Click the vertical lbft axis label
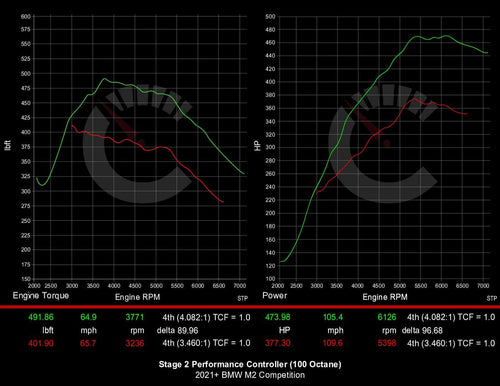 click(x=8, y=145)
